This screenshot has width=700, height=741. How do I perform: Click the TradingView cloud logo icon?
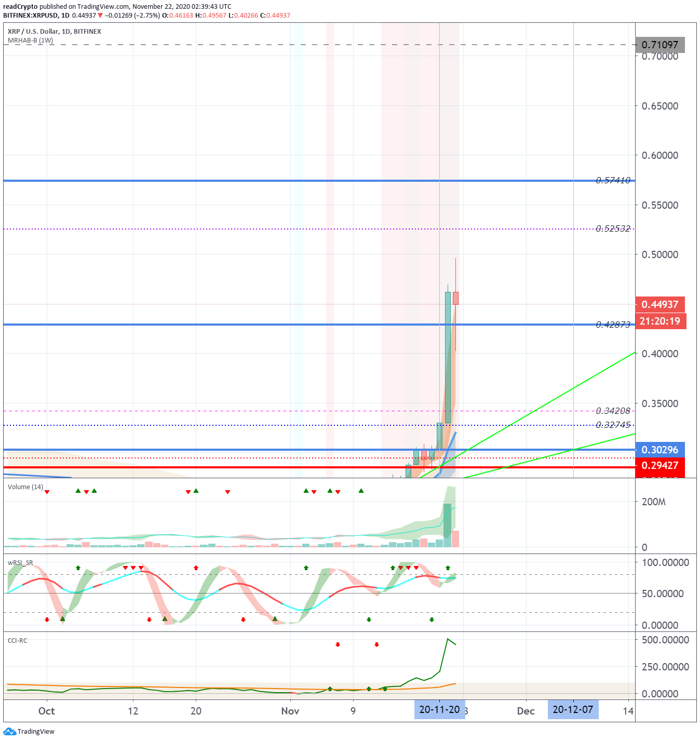pyautogui.click(x=9, y=732)
